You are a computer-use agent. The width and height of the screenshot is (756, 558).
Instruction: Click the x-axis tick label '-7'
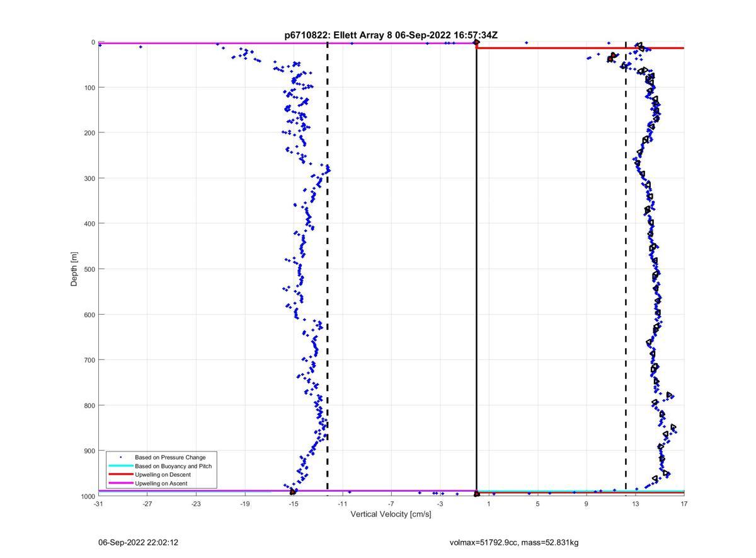click(x=391, y=504)
